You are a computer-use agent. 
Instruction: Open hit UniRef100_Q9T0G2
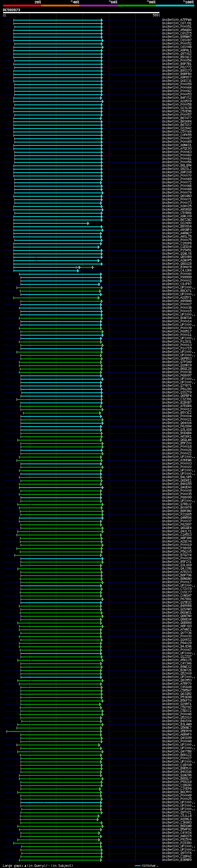click(x=177, y=54)
